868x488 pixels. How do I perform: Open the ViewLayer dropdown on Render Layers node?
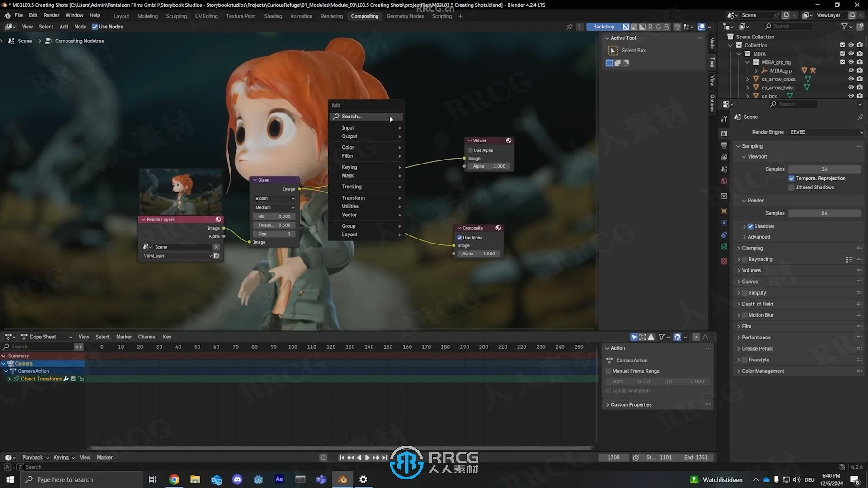point(177,256)
